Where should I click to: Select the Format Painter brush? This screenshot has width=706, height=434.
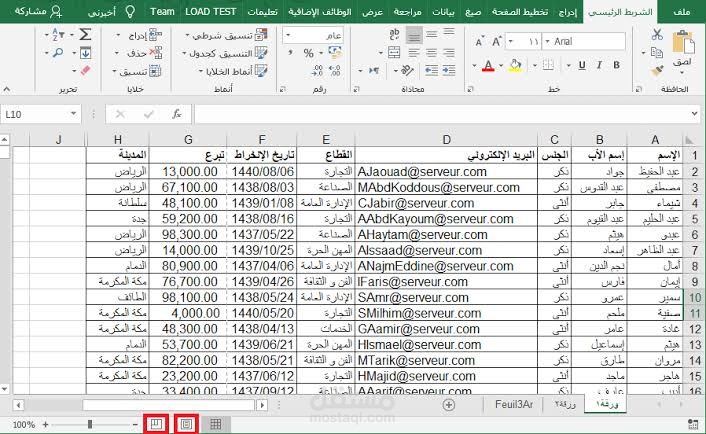[657, 71]
